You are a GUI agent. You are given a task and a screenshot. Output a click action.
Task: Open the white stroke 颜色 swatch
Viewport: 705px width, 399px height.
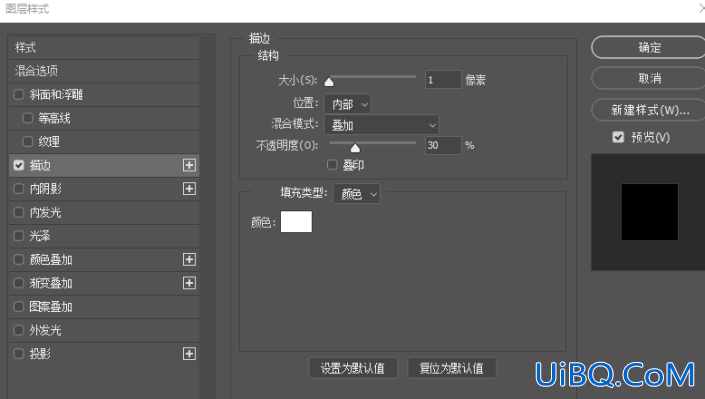click(296, 222)
